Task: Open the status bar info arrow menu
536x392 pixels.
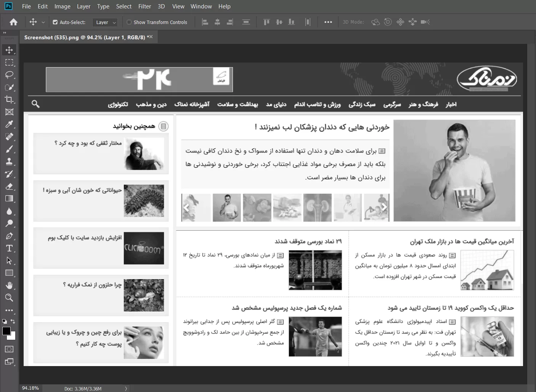Action: pyautogui.click(x=126, y=389)
